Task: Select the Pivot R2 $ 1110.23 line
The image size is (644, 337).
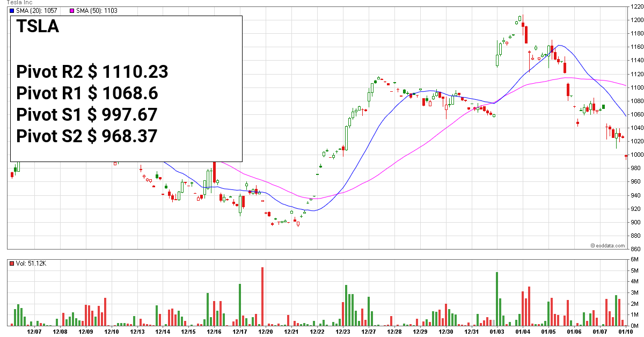Action: 92,71
